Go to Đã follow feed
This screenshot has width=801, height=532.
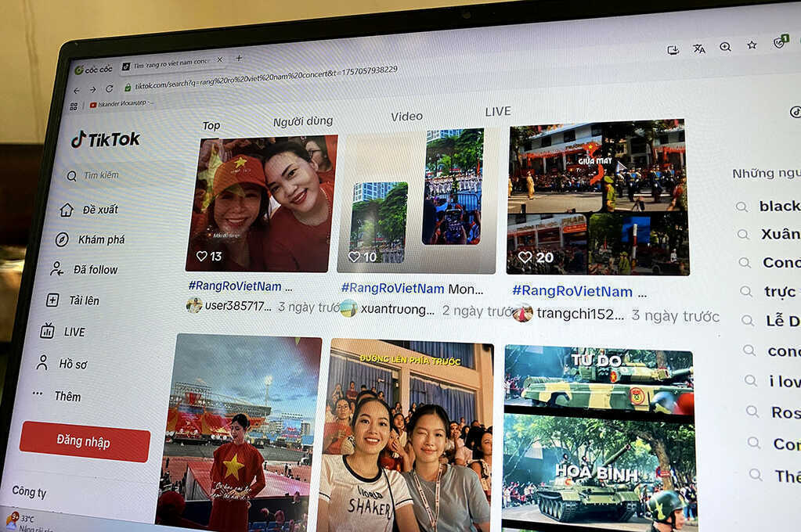coord(84,270)
